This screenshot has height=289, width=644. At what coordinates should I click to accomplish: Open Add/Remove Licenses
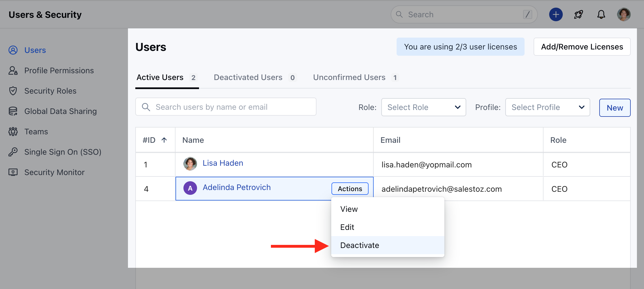click(581, 47)
